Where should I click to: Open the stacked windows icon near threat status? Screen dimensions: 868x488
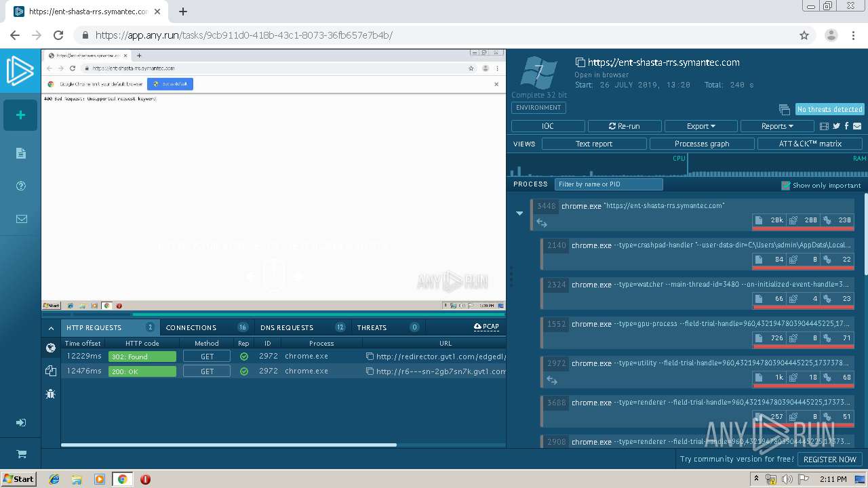784,110
